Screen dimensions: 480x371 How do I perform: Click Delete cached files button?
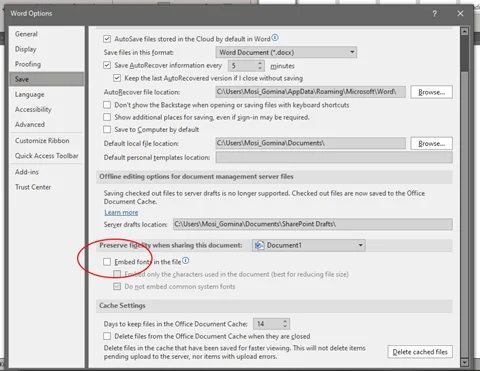coord(420,352)
